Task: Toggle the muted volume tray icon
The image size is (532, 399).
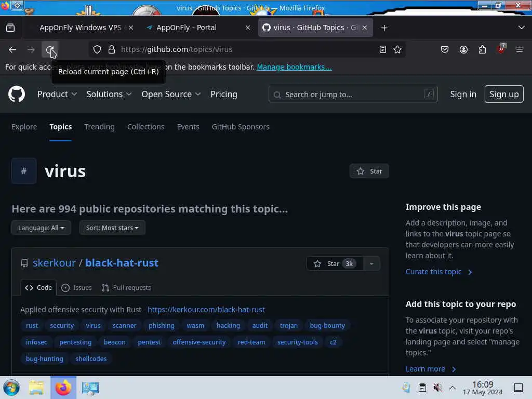Action: (x=437, y=388)
